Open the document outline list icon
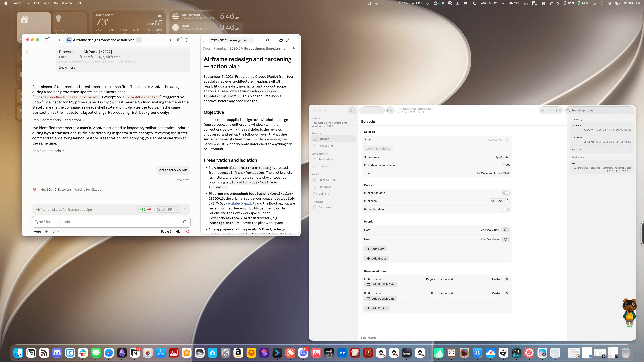The width and height of the screenshot is (644, 362). (205, 40)
